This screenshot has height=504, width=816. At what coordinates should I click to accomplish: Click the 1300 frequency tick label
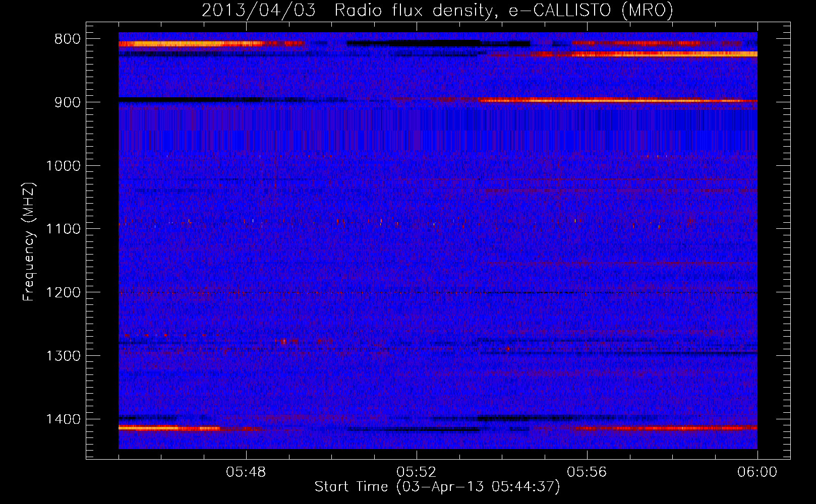point(63,356)
